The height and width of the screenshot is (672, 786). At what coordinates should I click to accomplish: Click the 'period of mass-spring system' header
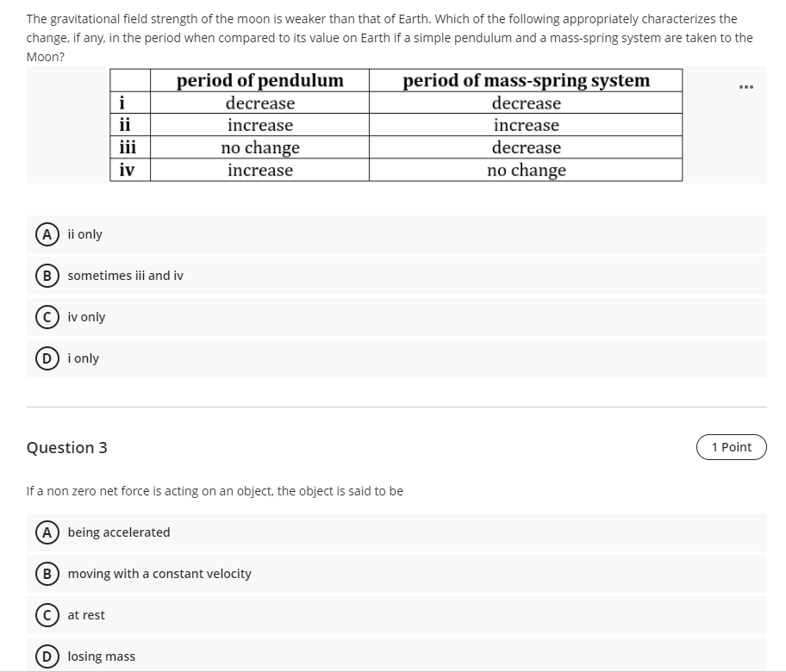(526, 80)
